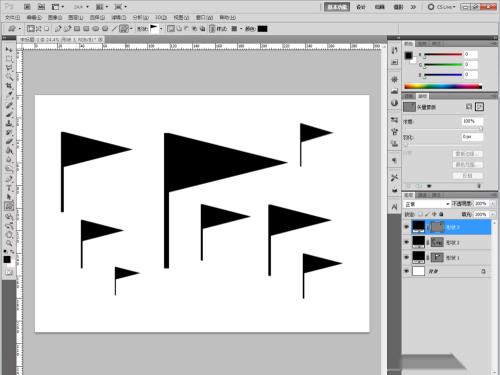
Task: Select Custom Shape icon in options bar
Action: (124, 29)
